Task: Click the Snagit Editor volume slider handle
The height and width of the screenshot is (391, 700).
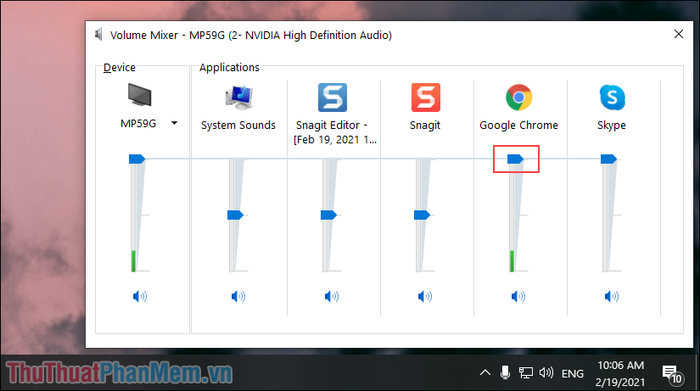Action: 329,215
